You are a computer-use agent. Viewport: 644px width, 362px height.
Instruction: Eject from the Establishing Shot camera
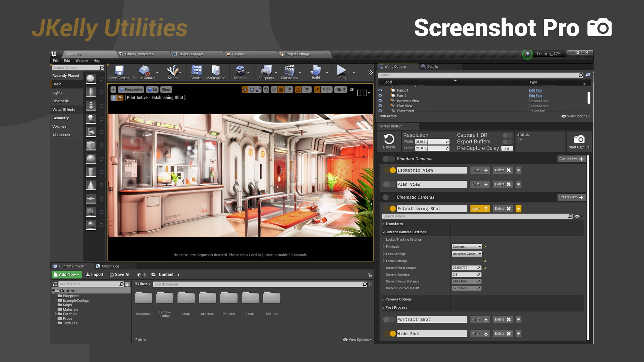[x=480, y=209]
